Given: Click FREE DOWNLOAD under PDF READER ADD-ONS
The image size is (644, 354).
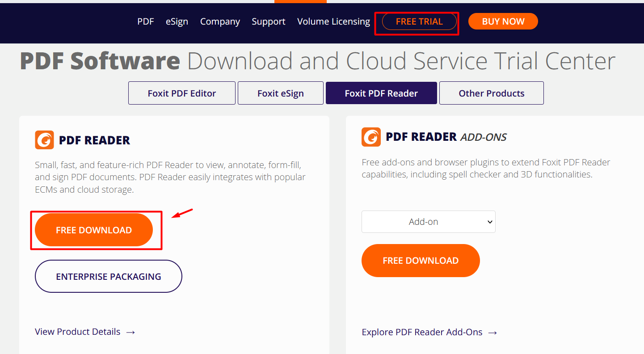Looking at the screenshot, I should tap(421, 261).
